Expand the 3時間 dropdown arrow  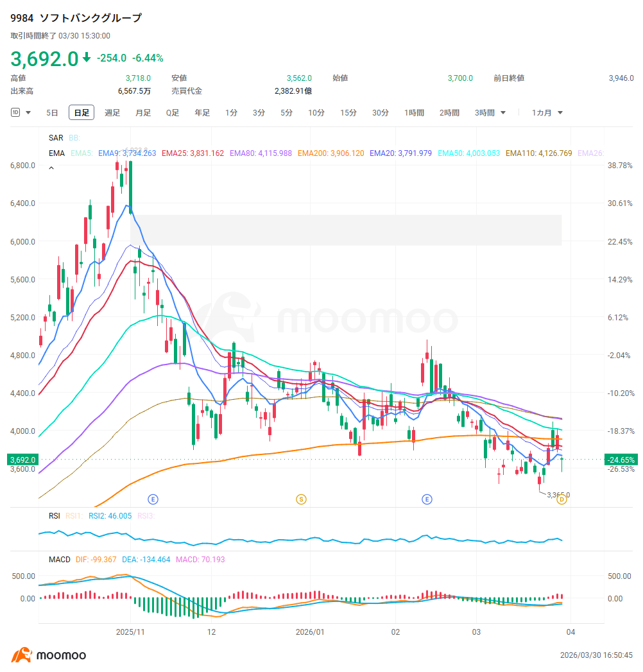pos(503,113)
